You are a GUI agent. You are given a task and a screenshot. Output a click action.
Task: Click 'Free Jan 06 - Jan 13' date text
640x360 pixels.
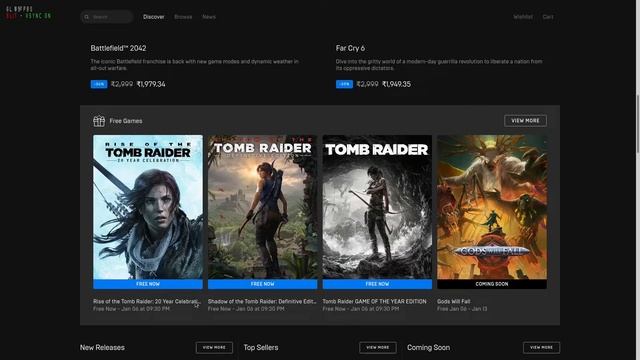click(x=462, y=309)
